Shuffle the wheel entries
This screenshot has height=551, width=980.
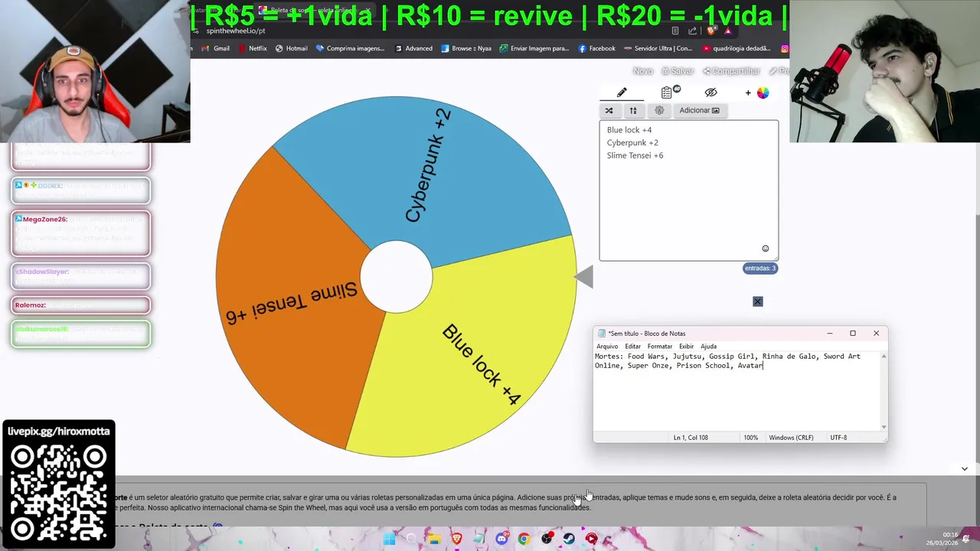click(609, 110)
